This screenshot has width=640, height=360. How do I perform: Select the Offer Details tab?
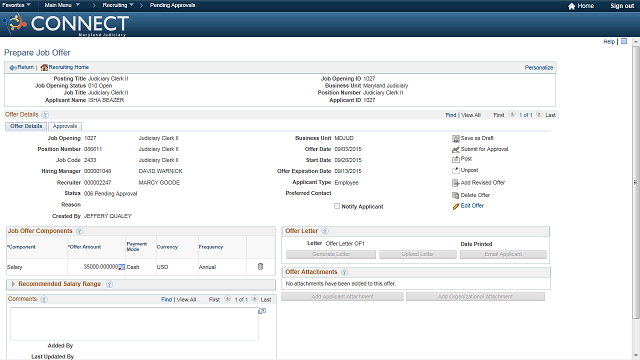pos(26,126)
